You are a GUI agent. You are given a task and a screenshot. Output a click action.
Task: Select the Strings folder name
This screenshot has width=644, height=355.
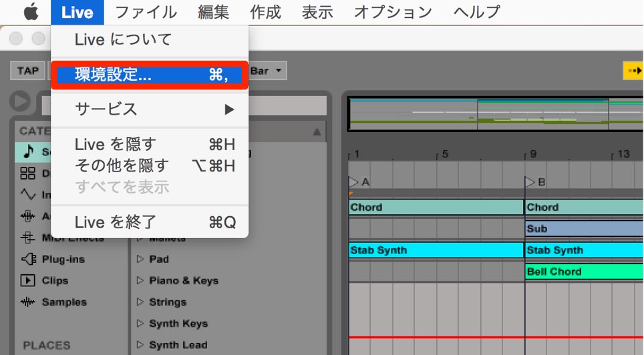168,302
